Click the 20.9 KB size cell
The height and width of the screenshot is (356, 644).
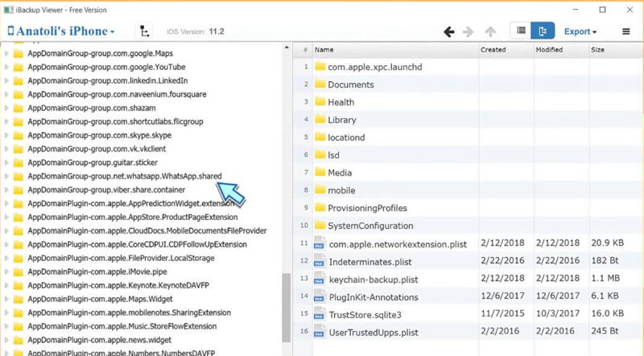click(608, 243)
